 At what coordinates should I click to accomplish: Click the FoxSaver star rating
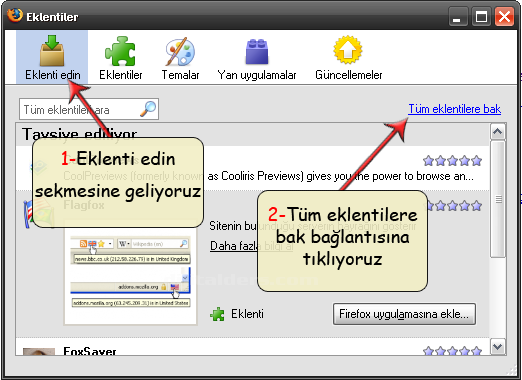click(452, 351)
